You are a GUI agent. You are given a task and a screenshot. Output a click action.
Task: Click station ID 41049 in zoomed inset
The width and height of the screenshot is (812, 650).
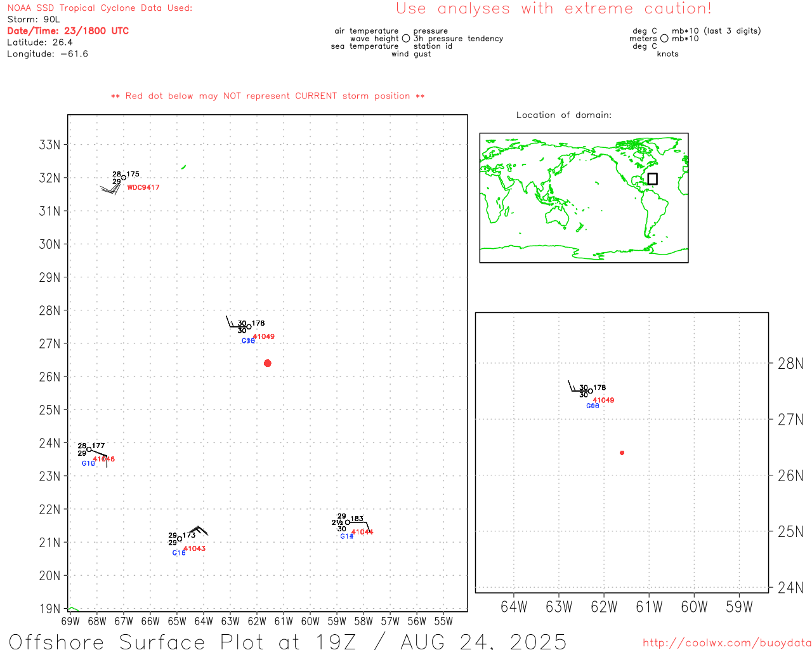[603, 400]
